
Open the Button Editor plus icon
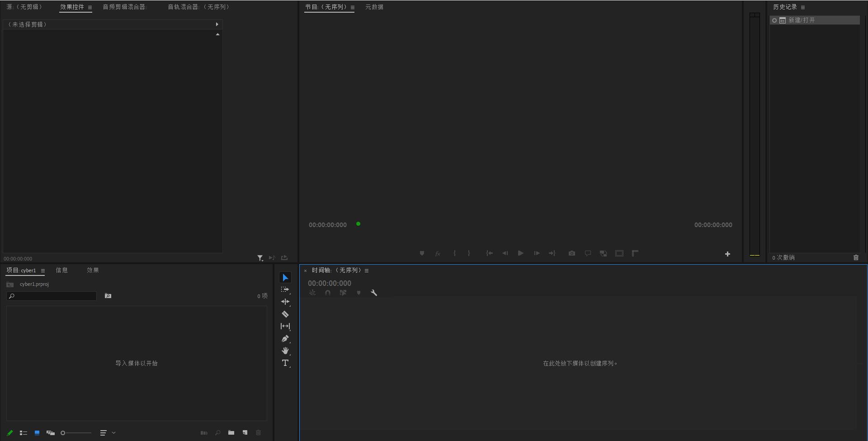pyautogui.click(x=727, y=254)
